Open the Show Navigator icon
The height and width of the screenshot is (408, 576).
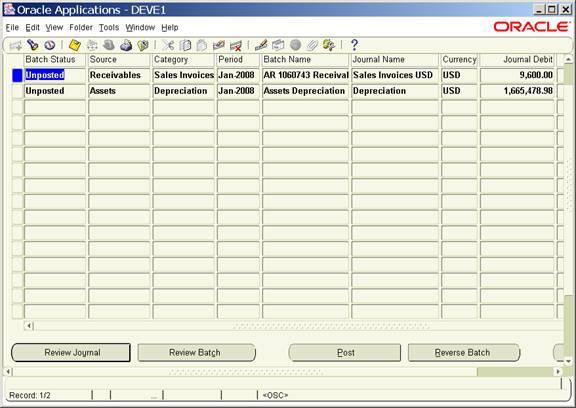click(x=50, y=45)
